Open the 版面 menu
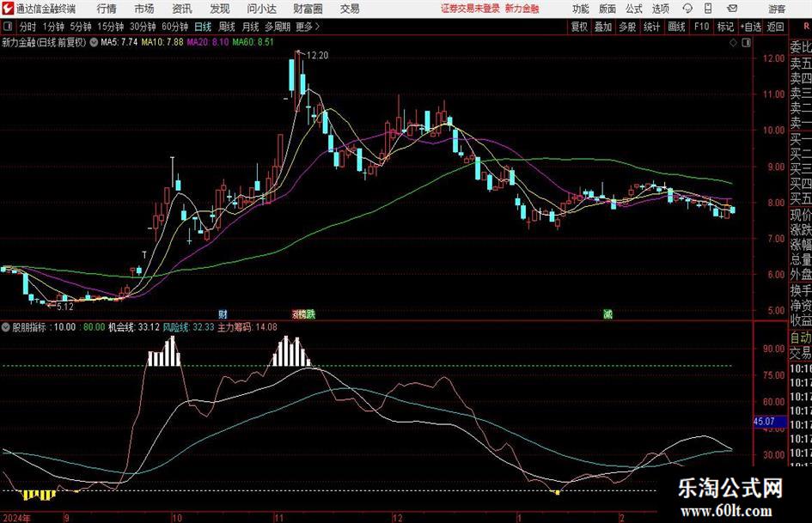The height and width of the screenshot is (523, 812). point(607,9)
